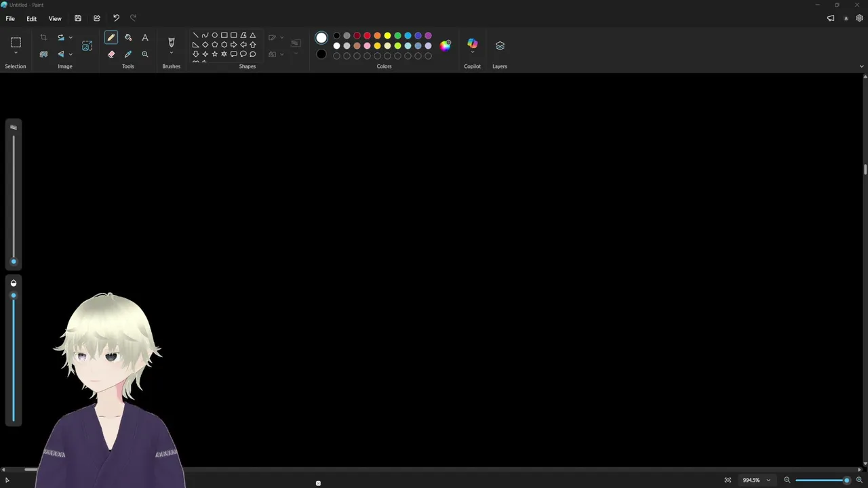Viewport: 868px width, 488px height.
Task: Click the Save icon
Action: coord(78,18)
